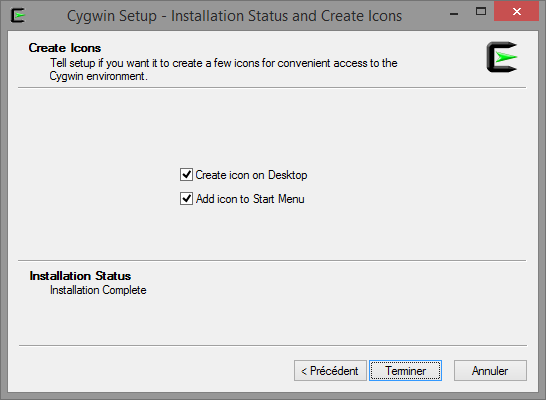Click the "Installation Status" bold heading
The image size is (546, 400).
80,276
